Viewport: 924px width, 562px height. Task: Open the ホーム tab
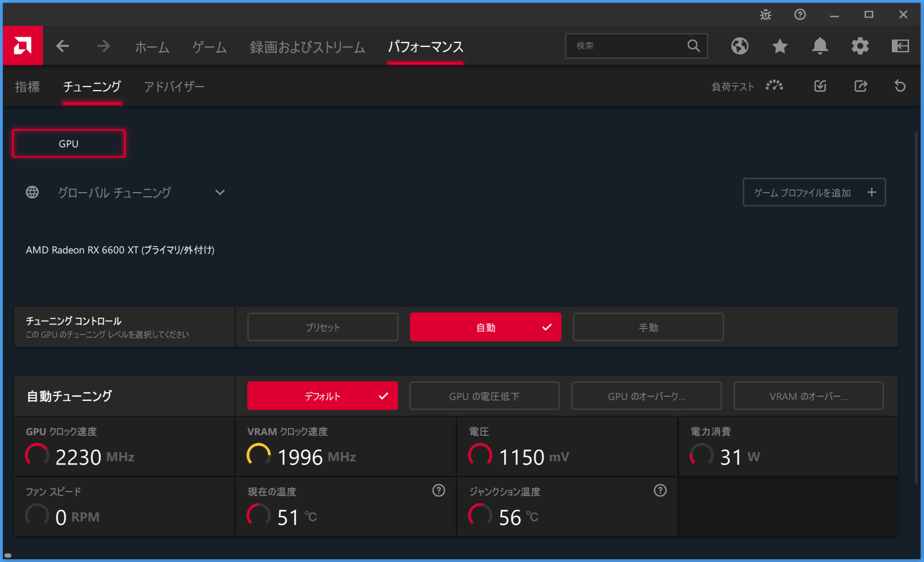point(152,47)
